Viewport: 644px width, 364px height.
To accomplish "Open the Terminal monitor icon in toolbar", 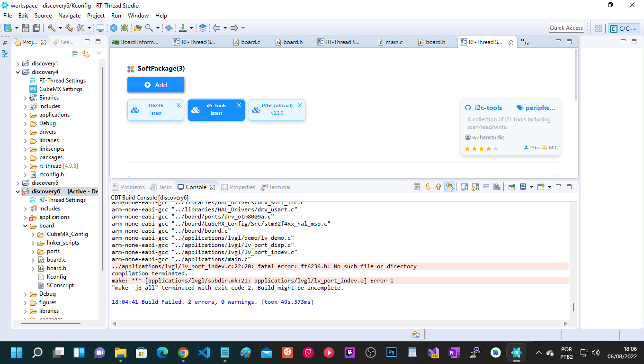I will pos(100,28).
